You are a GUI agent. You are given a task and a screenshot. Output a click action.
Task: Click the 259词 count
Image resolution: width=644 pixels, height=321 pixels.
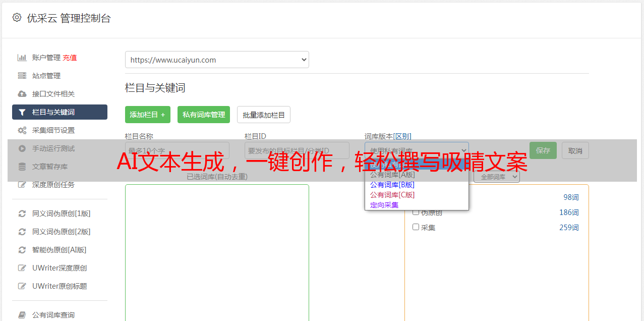pos(569,228)
